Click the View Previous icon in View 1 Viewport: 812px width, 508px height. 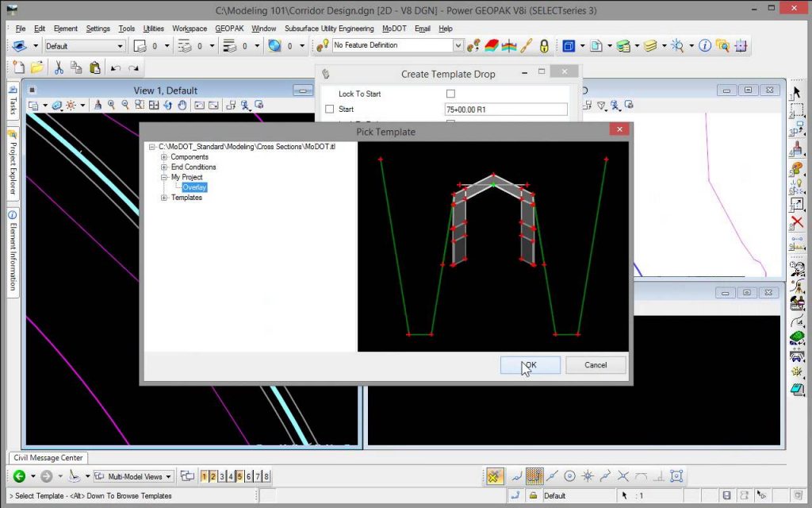click(199, 106)
